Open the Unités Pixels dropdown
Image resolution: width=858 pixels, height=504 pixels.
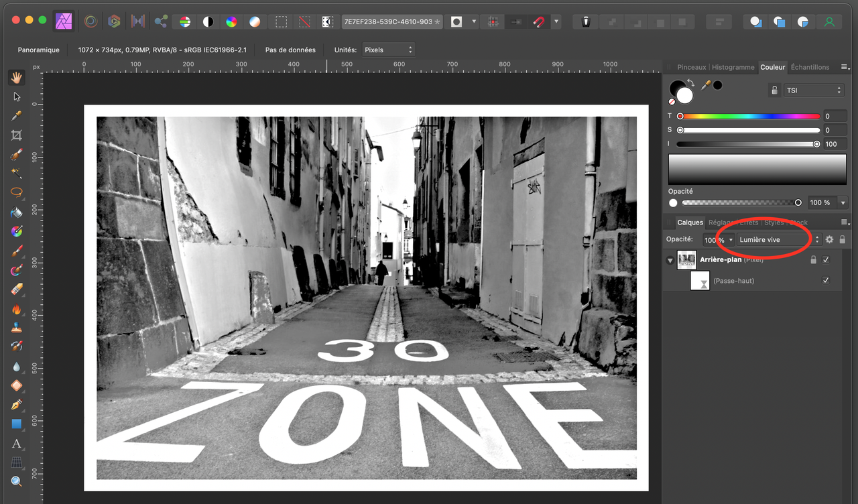coord(389,50)
